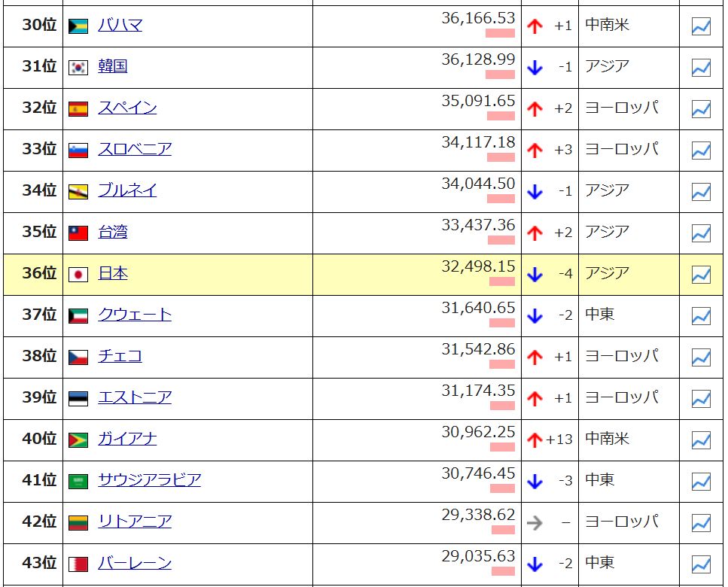
Task: Open the エストニア country page link
Action: coord(135,397)
